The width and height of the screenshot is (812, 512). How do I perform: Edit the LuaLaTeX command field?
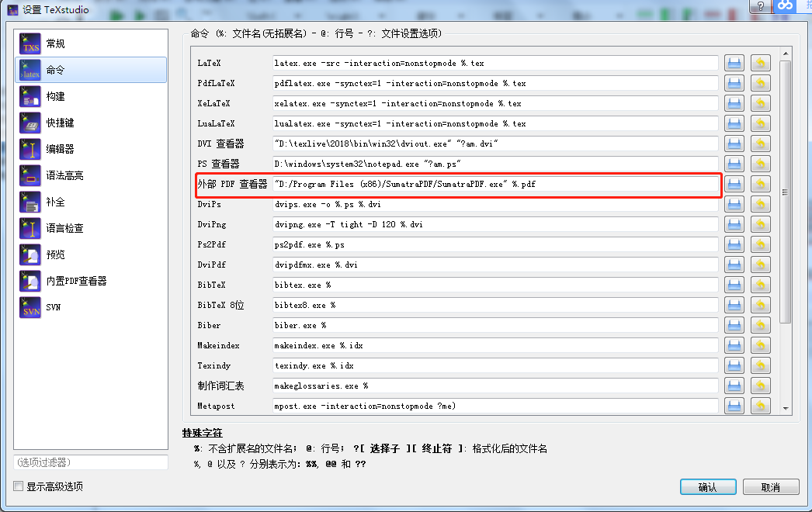(495, 123)
